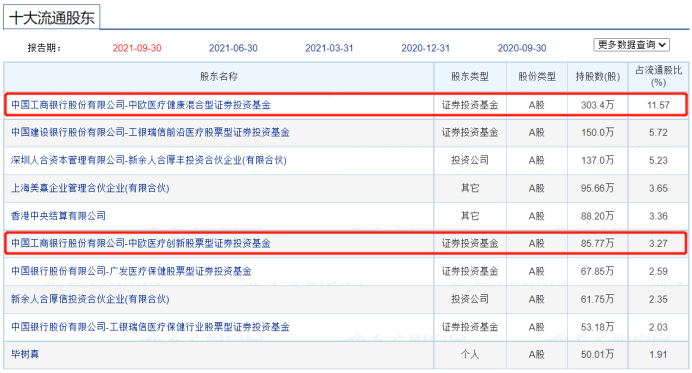Open 中欧医疗创新股票型证券投资基金 link
692x373 pixels.
[141, 243]
